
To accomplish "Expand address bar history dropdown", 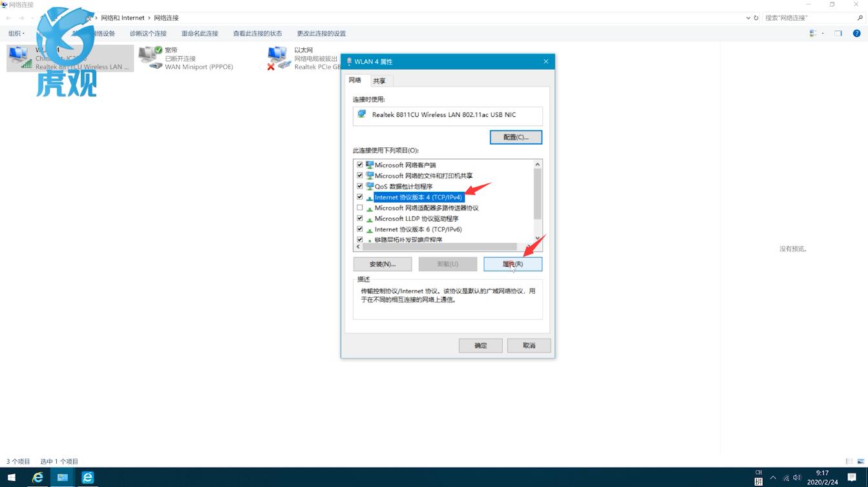I will (x=748, y=18).
